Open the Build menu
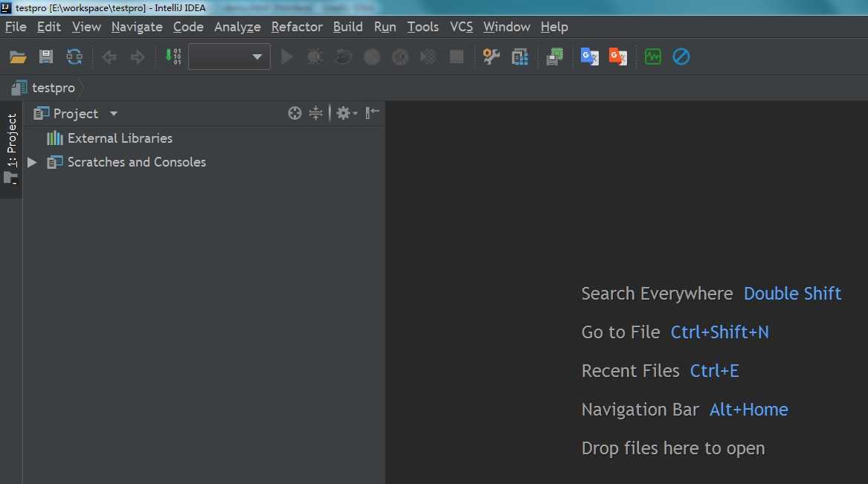Viewport: 868px width, 484px height. point(347,27)
